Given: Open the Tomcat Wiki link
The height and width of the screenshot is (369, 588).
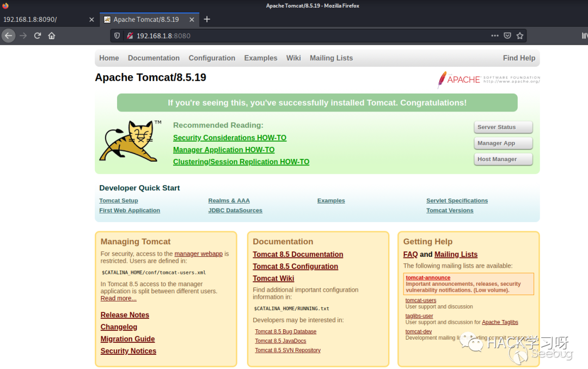Looking at the screenshot, I should pos(273,278).
